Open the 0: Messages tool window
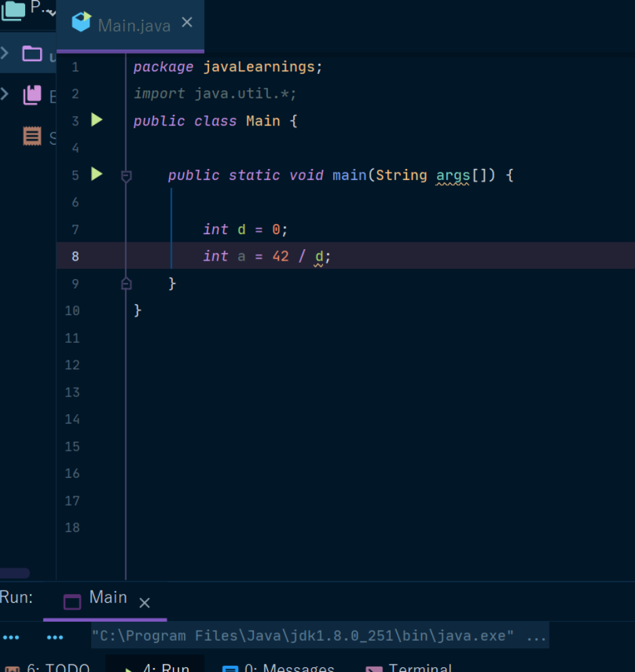Viewport: 635px width, 672px height. coord(280,668)
